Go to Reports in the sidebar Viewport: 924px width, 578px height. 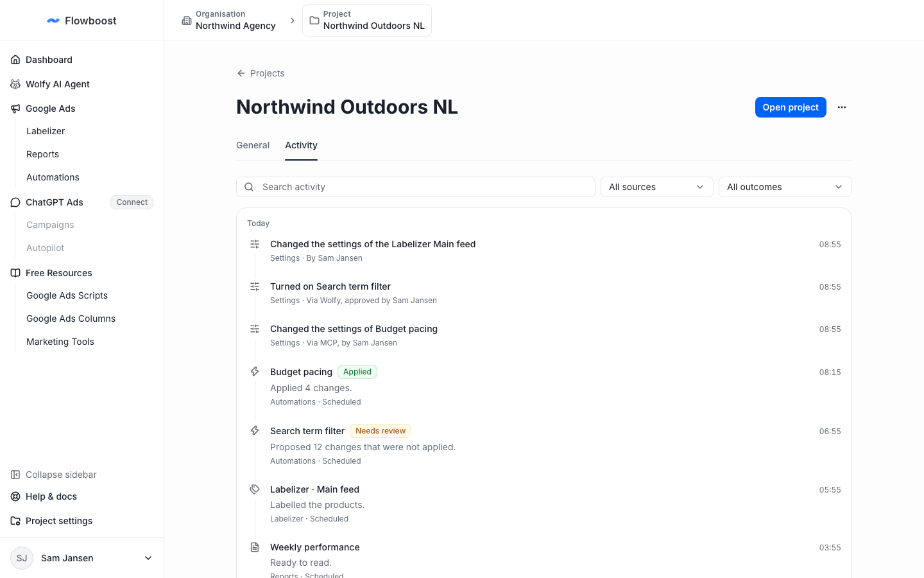point(42,154)
